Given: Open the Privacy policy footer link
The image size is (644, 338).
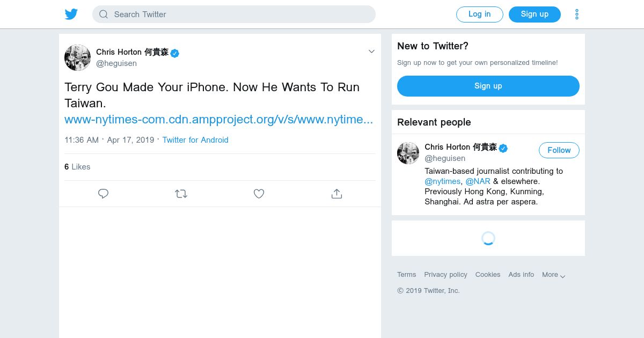Looking at the screenshot, I should coord(445,275).
